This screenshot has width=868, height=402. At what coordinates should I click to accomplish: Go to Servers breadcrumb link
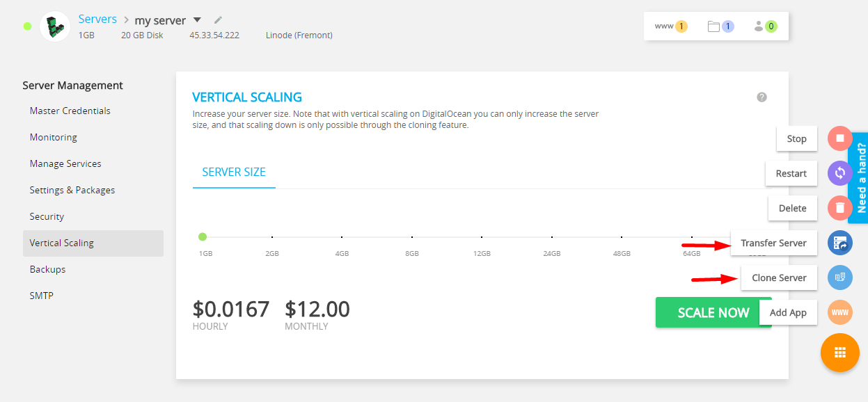[97, 19]
